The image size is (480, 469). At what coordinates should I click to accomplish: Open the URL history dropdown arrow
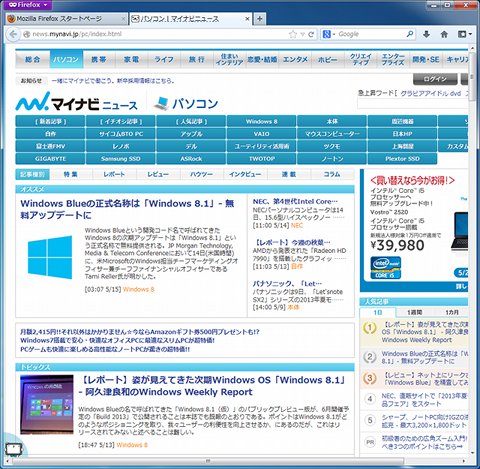click(302, 34)
